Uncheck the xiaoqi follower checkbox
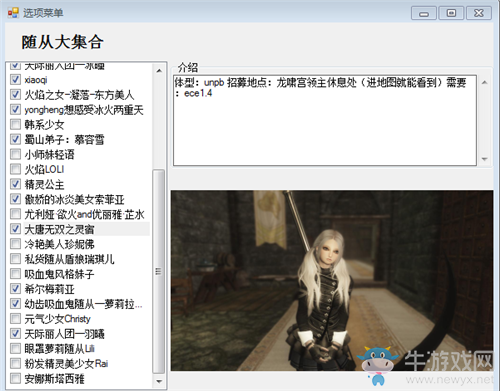This screenshot has height=391, width=500. point(15,80)
